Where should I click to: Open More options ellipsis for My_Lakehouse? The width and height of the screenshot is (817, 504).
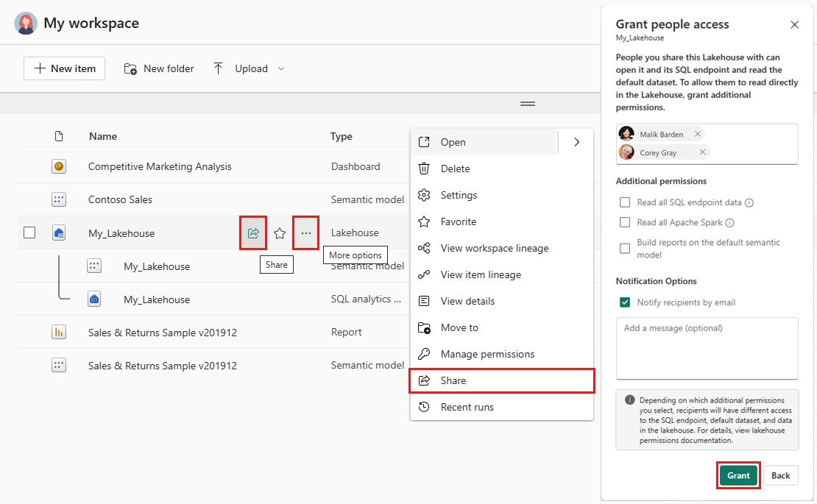point(306,233)
